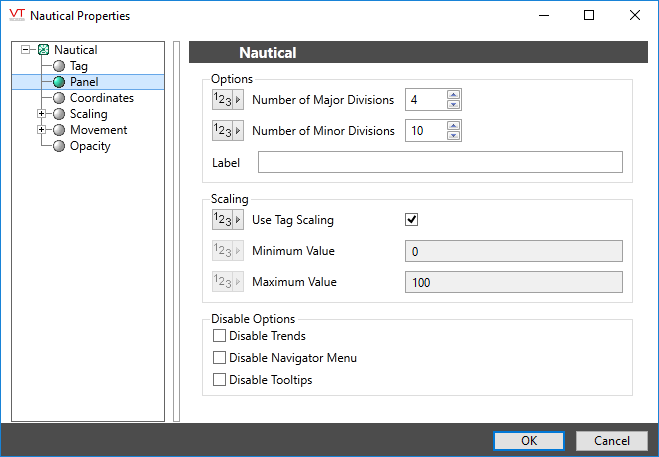Image resolution: width=659 pixels, height=457 pixels.
Task: Click the data source icon beside Number of Minor Divisions
Action: [227, 131]
